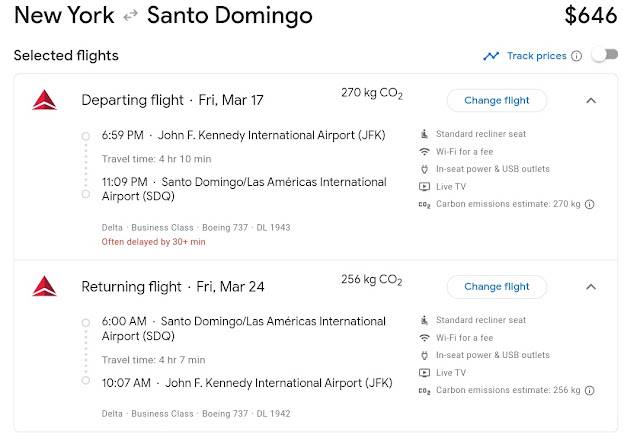Image resolution: width=640 pixels, height=444 pixels.
Task: Click returning flight Live TV icon
Action: coord(424,373)
